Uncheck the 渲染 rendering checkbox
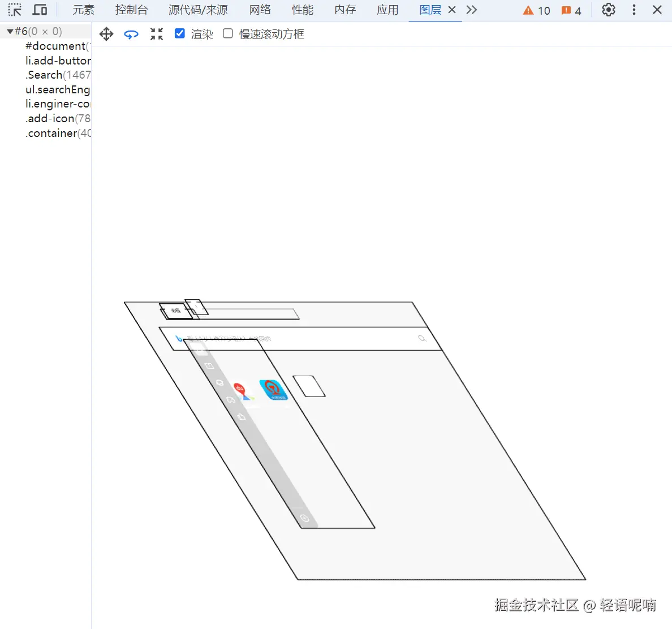Screen dimensions: 672x629 (x=180, y=33)
